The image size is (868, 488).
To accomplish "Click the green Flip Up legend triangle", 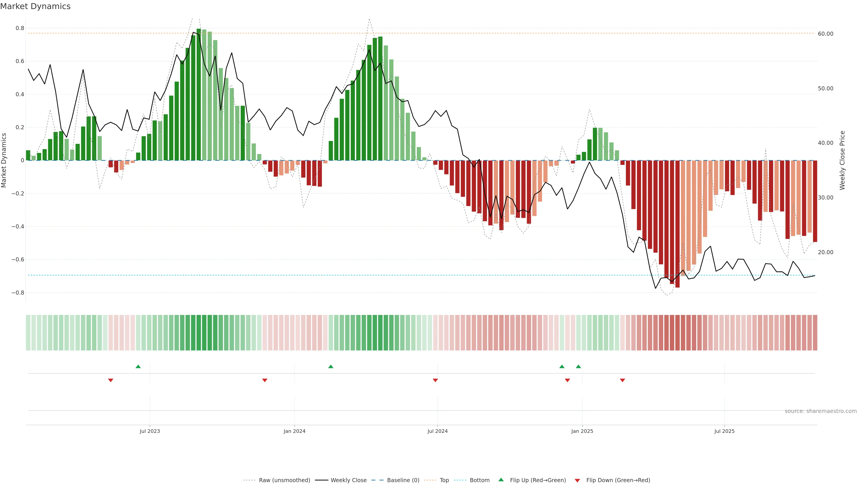I will click(501, 480).
